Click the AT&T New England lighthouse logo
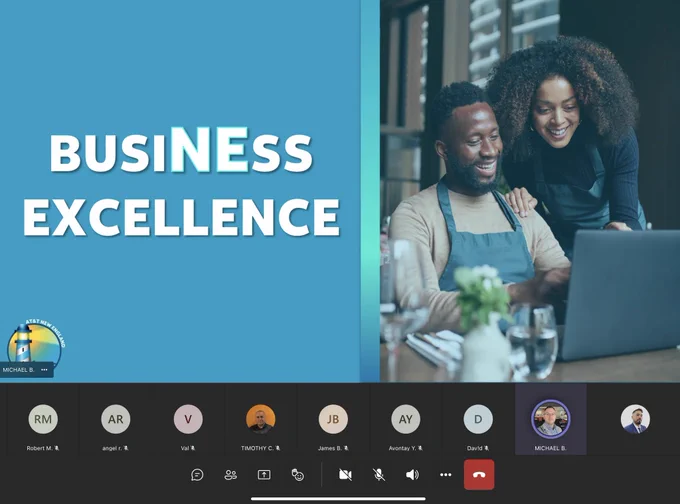Screen dimensions: 680x504 36,342
